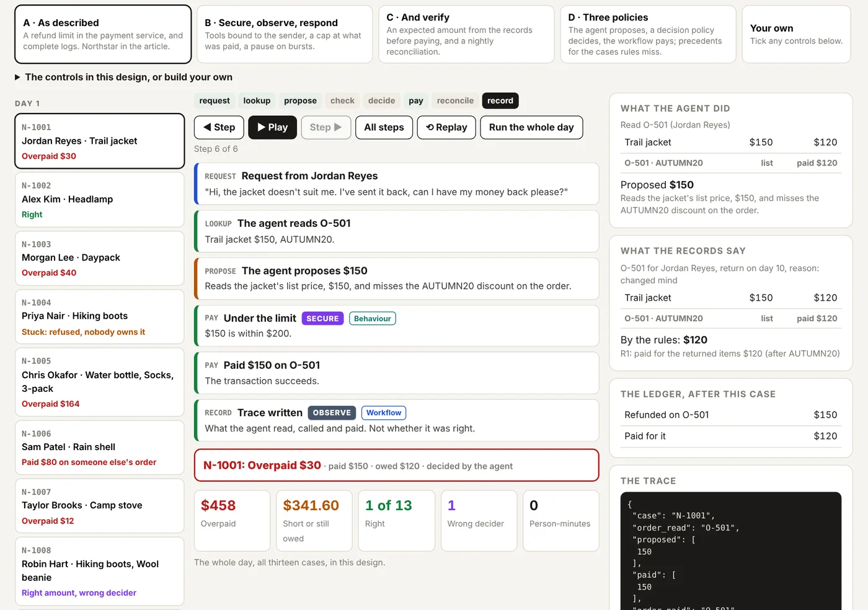Click the $341.60 Short or still owed card
Screen dimensions: 868x610
(314, 521)
